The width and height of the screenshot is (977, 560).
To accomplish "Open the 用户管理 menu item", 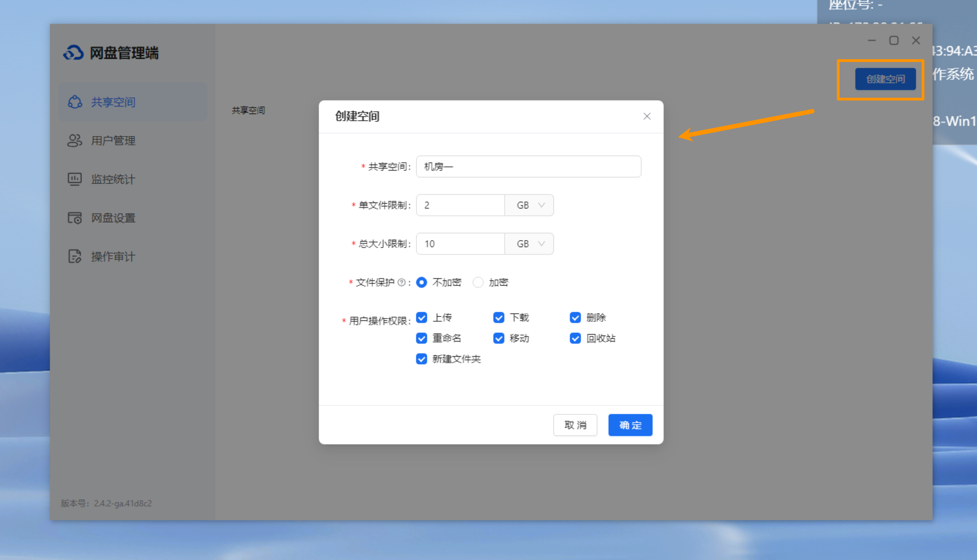I will click(113, 140).
